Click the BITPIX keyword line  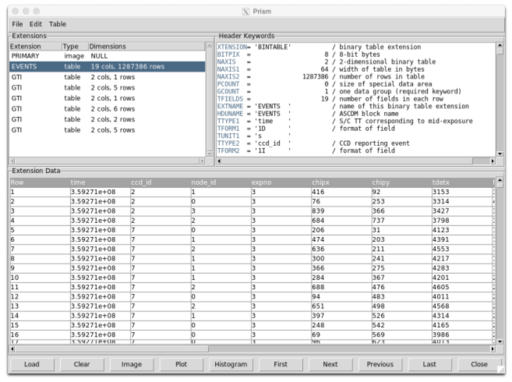tap(298, 54)
